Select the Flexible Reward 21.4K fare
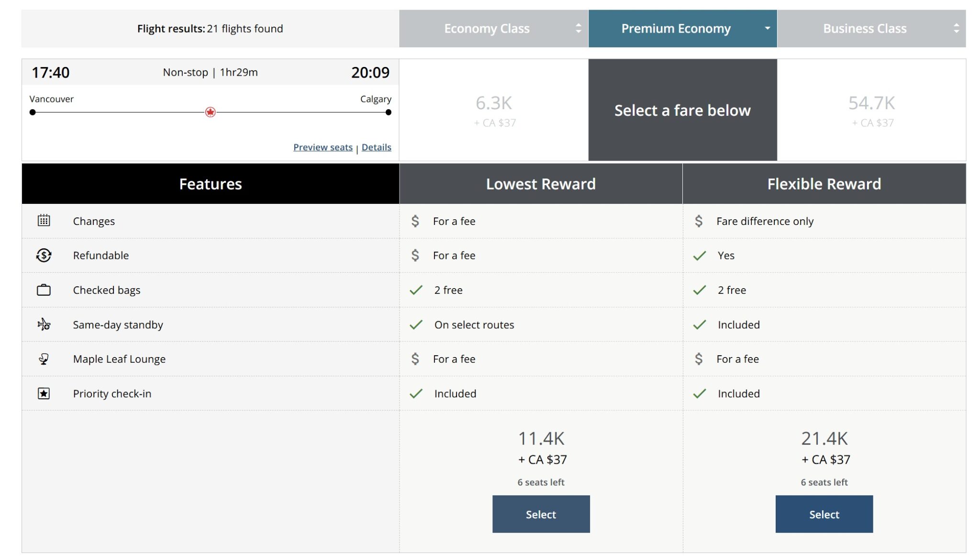Screen dimensions: 980x560 tap(824, 514)
